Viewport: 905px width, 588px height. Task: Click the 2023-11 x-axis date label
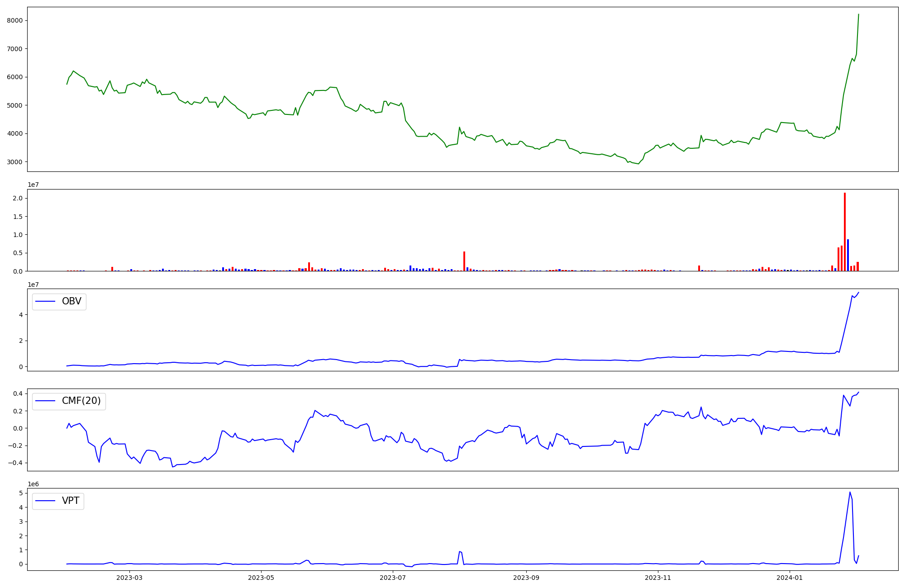tap(658, 578)
